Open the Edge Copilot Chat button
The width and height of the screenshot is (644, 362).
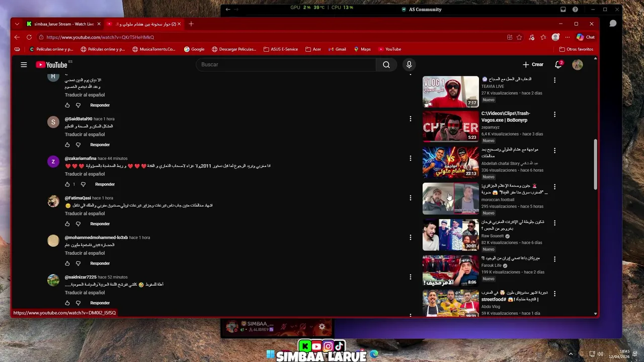(x=586, y=37)
